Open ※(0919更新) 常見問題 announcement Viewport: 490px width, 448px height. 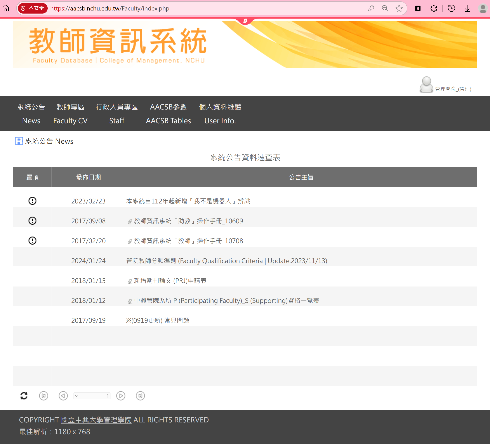(x=158, y=321)
